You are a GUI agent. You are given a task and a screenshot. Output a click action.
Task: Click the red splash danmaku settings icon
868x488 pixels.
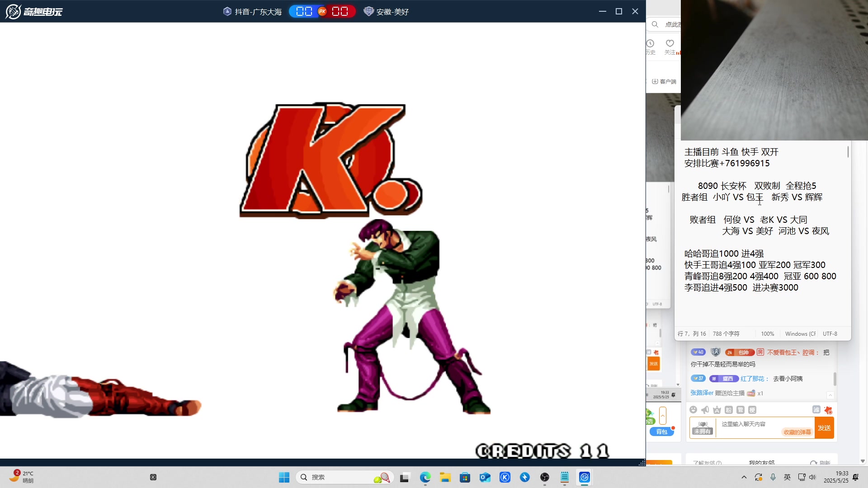828,410
